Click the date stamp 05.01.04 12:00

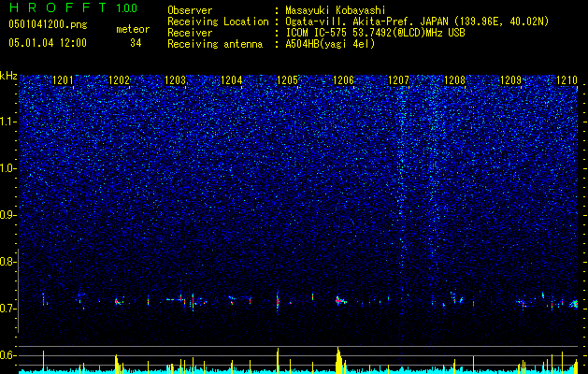coord(48,43)
